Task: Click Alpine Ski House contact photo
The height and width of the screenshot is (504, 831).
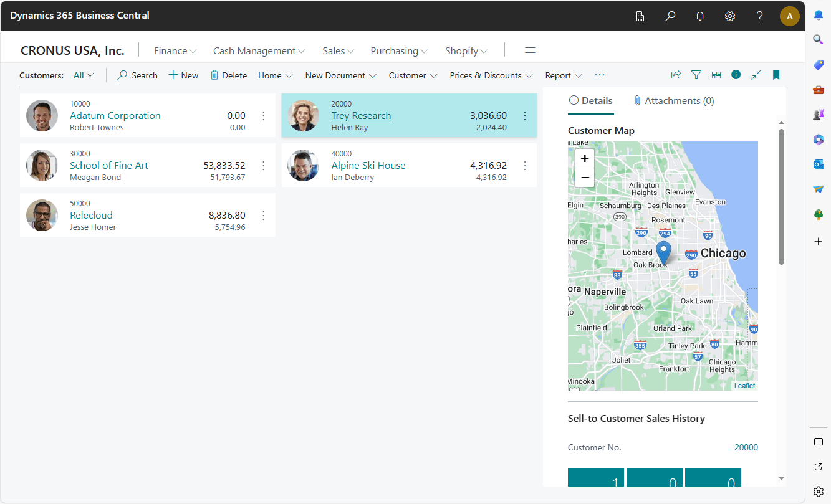Action: [x=304, y=165]
